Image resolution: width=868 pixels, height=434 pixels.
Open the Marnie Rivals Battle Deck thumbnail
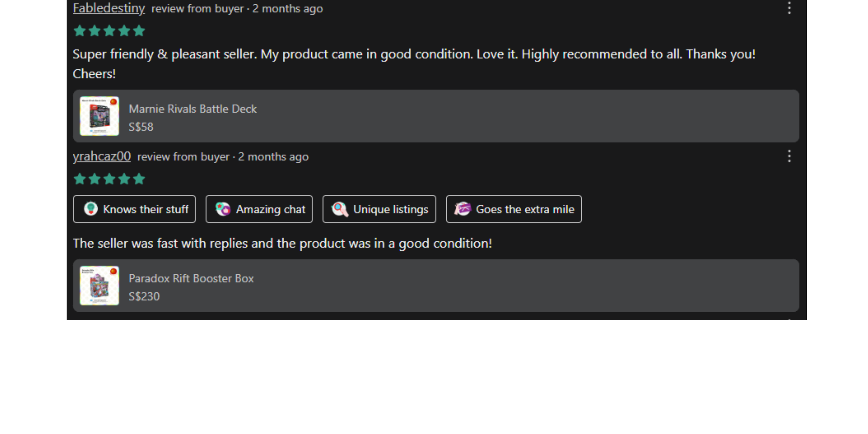point(99,116)
